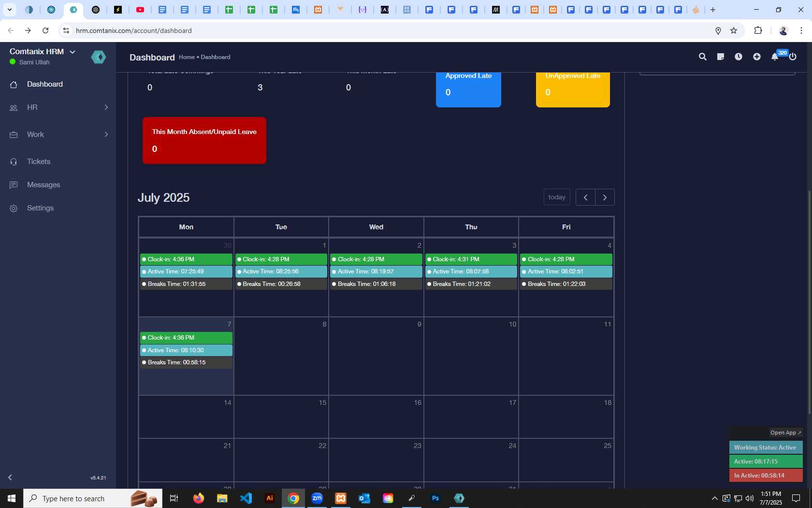The width and height of the screenshot is (812, 508).
Task: Open Firefox from the taskbar
Action: tap(199, 498)
